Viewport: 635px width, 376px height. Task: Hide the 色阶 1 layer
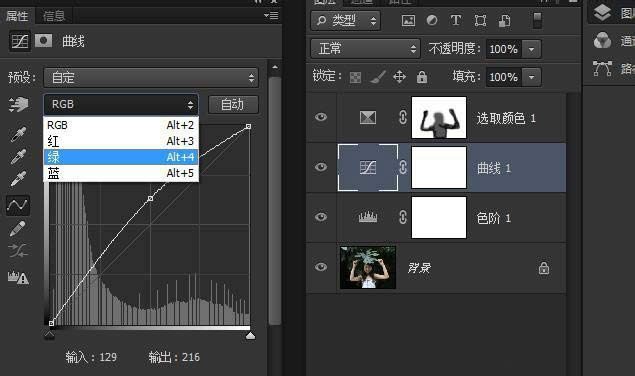pos(321,217)
